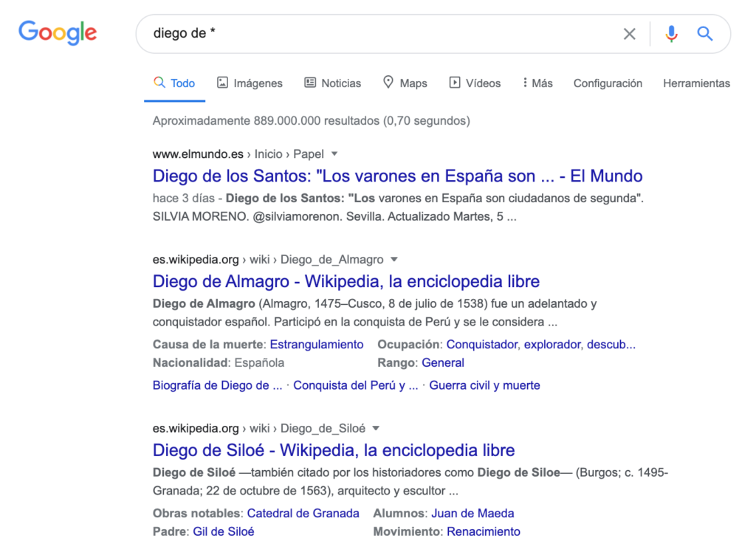The height and width of the screenshot is (555, 756).
Task: Switch to the Imágenes tab
Action: [250, 83]
